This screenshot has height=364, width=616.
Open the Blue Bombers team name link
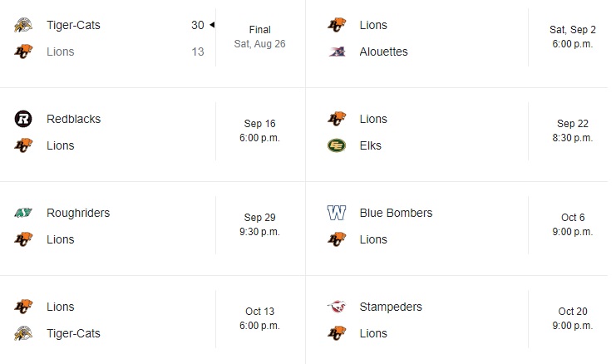(x=396, y=213)
